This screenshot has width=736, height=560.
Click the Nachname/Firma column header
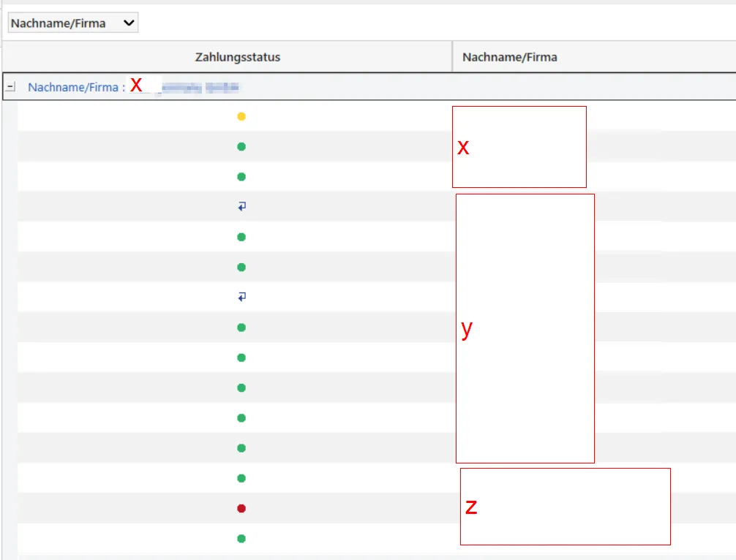[x=510, y=57]
